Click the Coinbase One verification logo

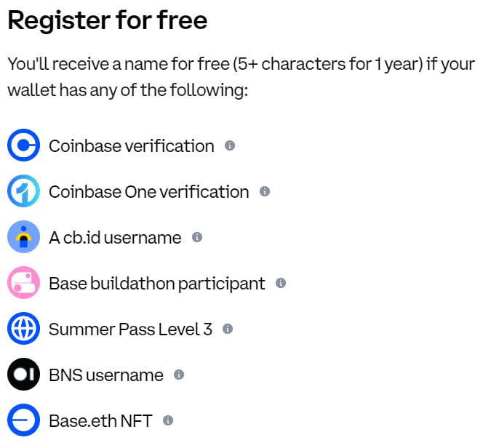[23, 191]
